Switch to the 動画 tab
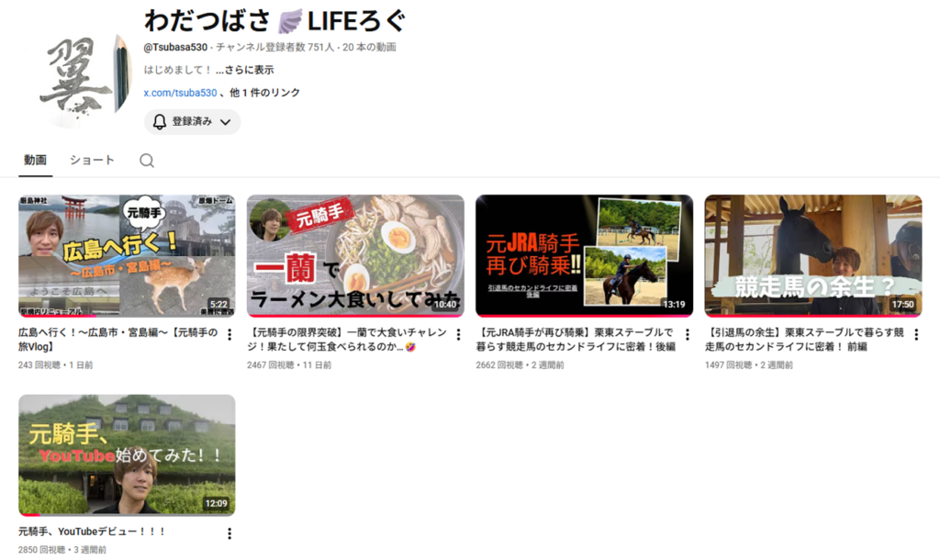This screenshot has width=940, height=560. point(35,160)
